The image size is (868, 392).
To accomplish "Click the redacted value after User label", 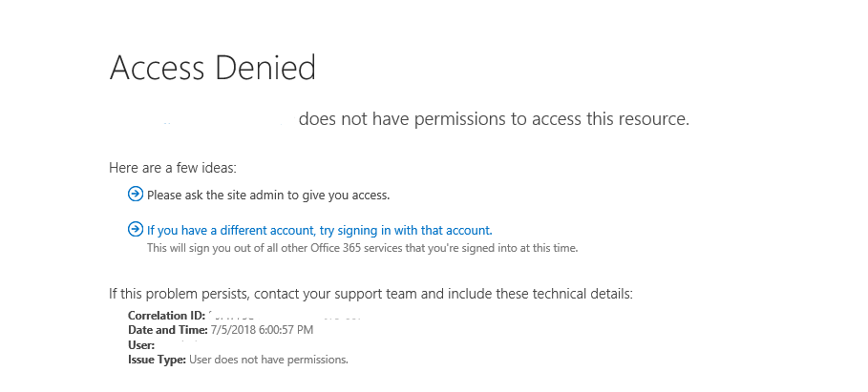I will click(x=181, y=344).
